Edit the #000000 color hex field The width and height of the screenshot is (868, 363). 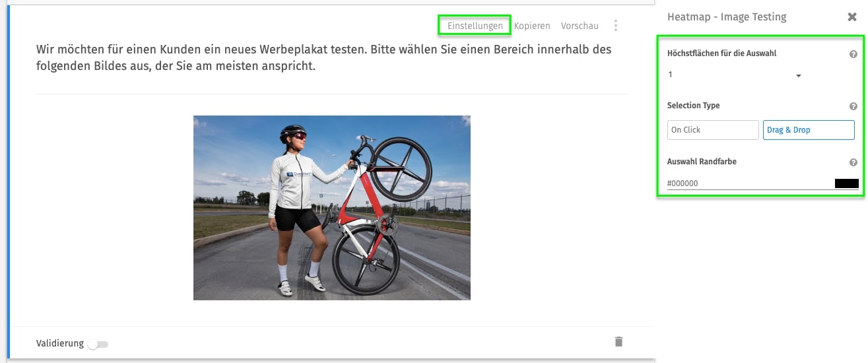point(749,183)
